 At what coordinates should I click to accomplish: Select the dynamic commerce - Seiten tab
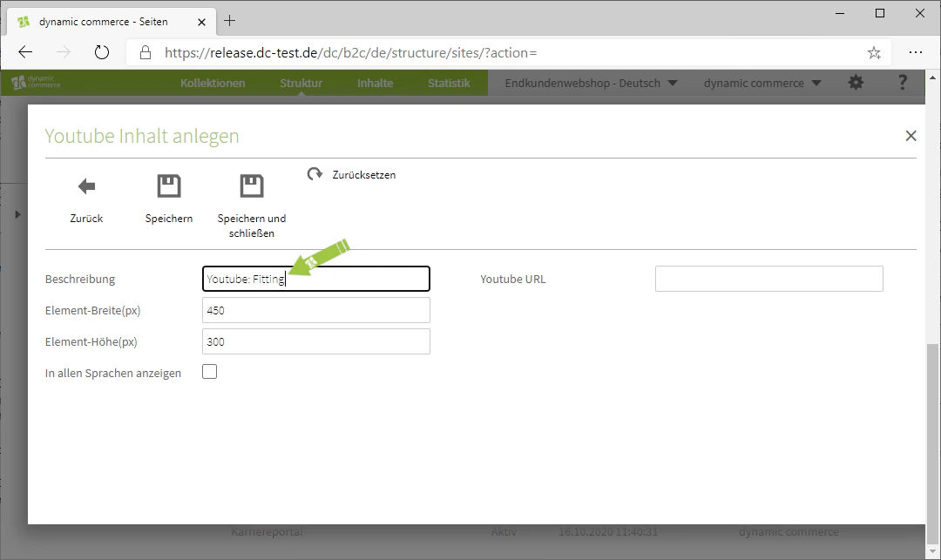tap(111, 22)
